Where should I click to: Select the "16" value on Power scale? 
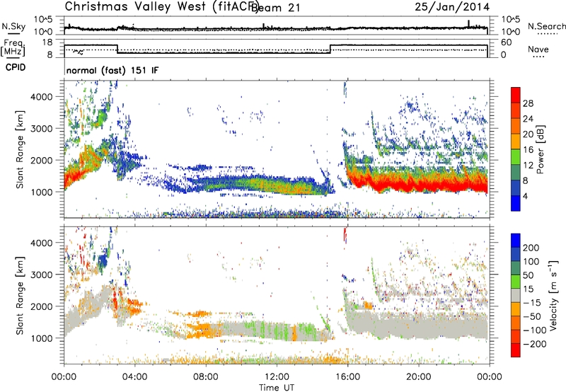pos(528,150)
